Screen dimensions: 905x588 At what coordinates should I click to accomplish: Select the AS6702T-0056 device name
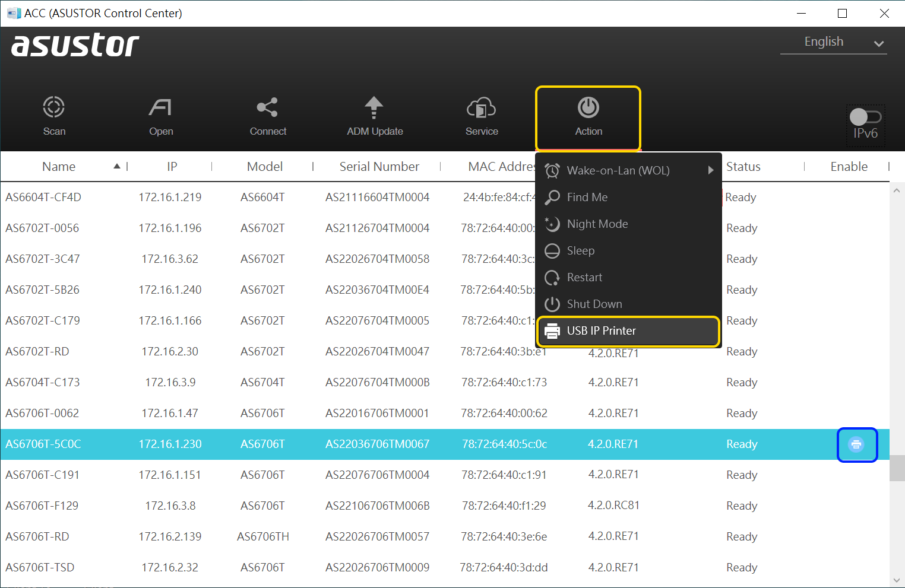(x=42, y=228)
